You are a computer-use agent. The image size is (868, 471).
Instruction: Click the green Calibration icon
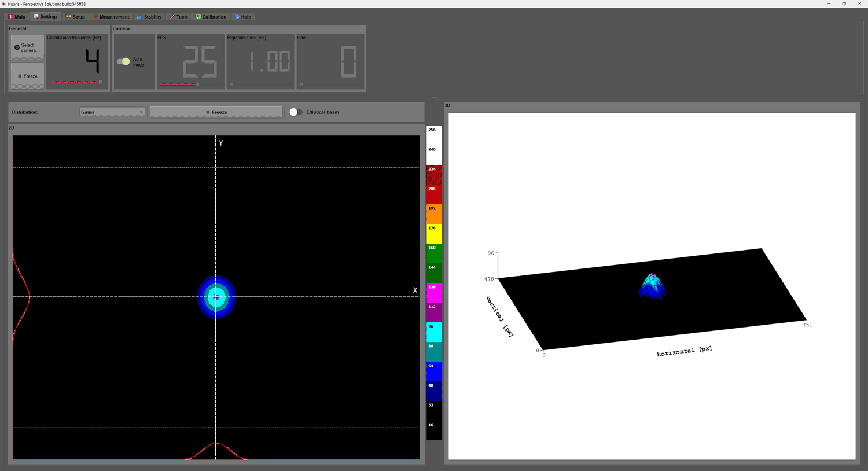pos(198,17)
